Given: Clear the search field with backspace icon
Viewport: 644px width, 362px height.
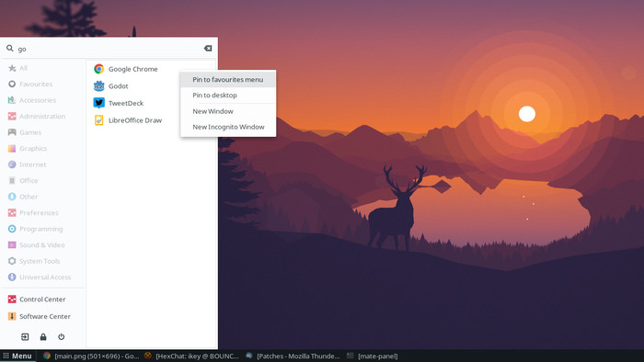Looking at the screenshot, I should pos(208,49).
